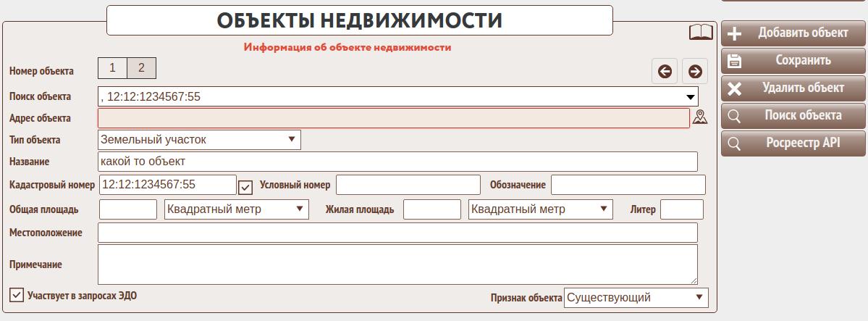Switch to object number 2 tab

coord(141,68)
